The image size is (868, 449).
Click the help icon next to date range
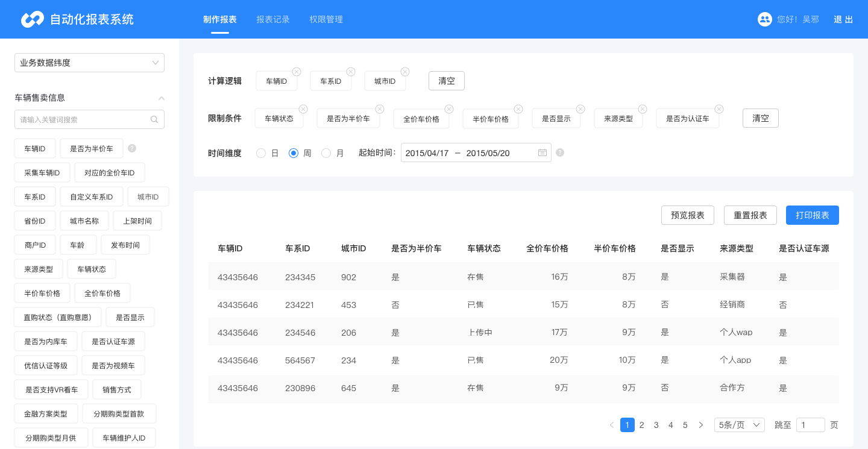[x=560, y=153]
